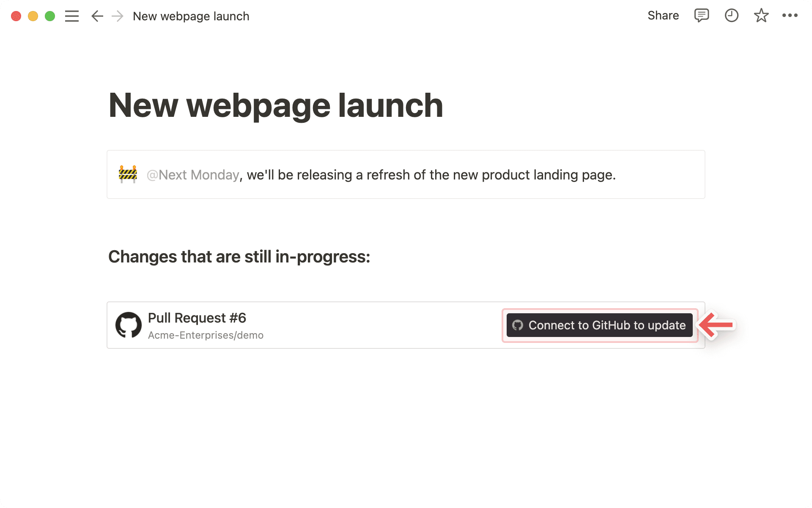
Task: Click the comments bubble icon
Action: tap(701, 16)
